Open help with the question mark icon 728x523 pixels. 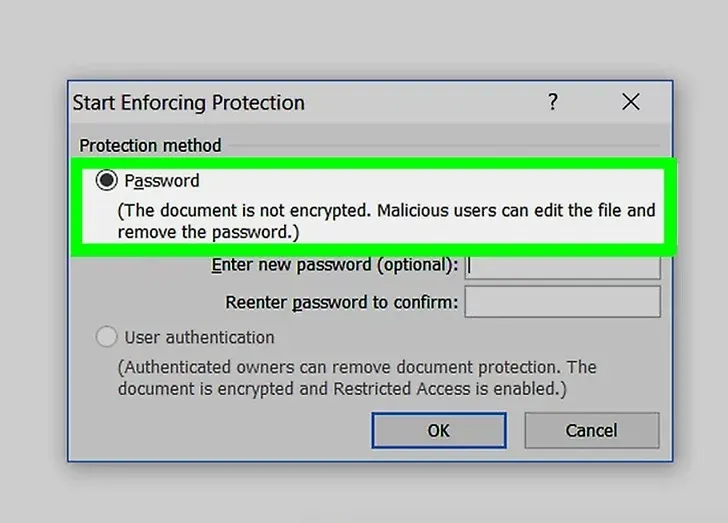click(552, 102)
